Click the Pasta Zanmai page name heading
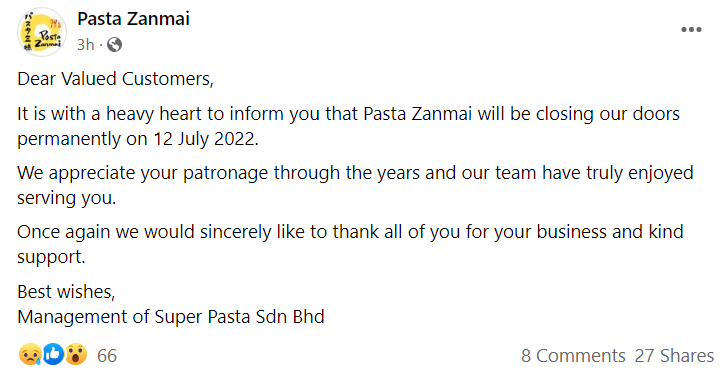The image size is (725, 377). [133, 19]
